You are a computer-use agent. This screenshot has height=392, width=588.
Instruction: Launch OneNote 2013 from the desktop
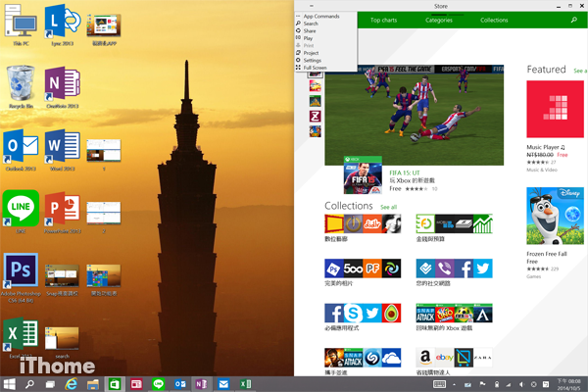click(x=61, y=81)
